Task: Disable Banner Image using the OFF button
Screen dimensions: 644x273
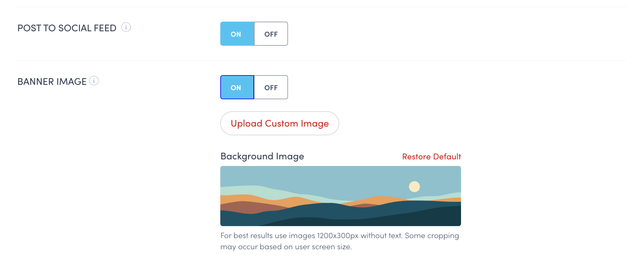Action: coord(271,87)
